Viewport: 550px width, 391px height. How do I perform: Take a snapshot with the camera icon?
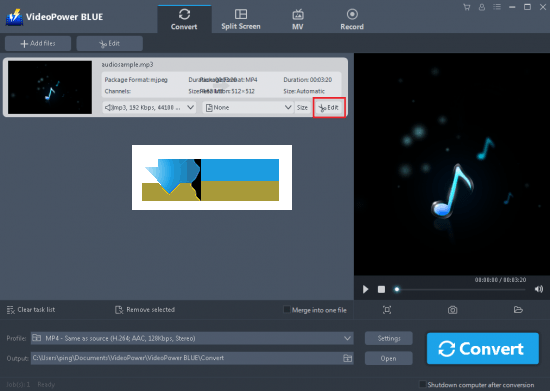tap(452, 310)
